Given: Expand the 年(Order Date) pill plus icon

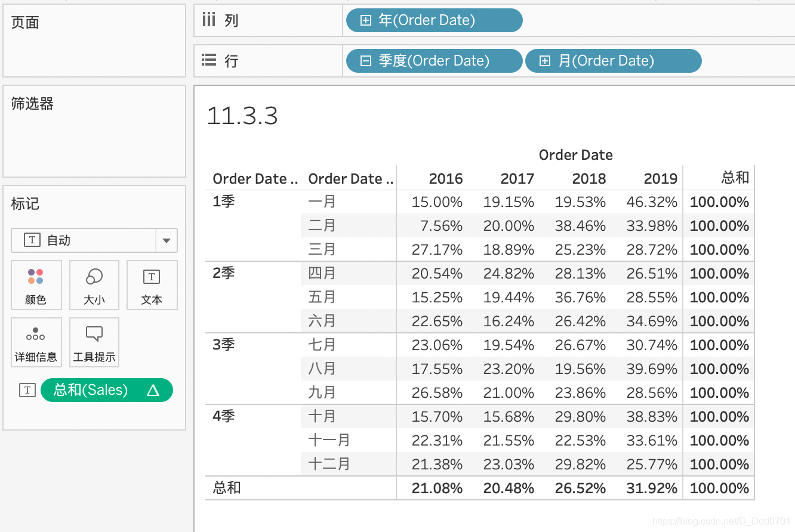Looking at the screenshot, I should (366, 21).
